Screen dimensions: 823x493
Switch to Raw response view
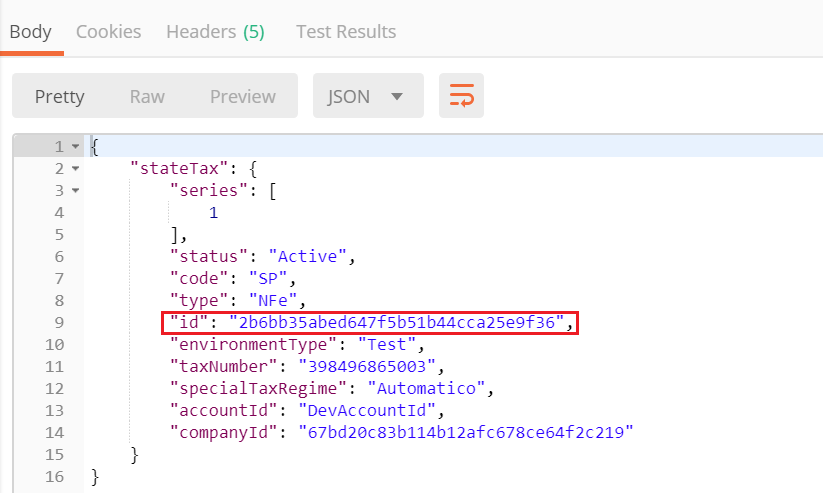coord(147,96)
